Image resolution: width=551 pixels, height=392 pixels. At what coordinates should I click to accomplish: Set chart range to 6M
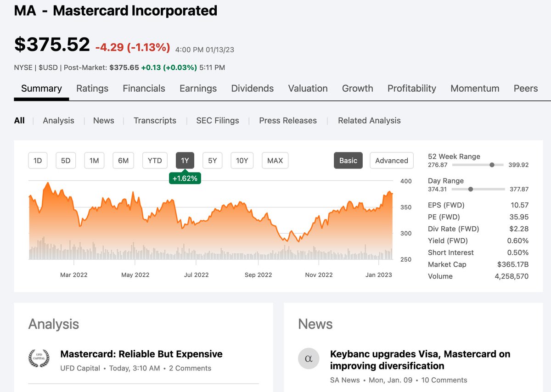(123, 161)
